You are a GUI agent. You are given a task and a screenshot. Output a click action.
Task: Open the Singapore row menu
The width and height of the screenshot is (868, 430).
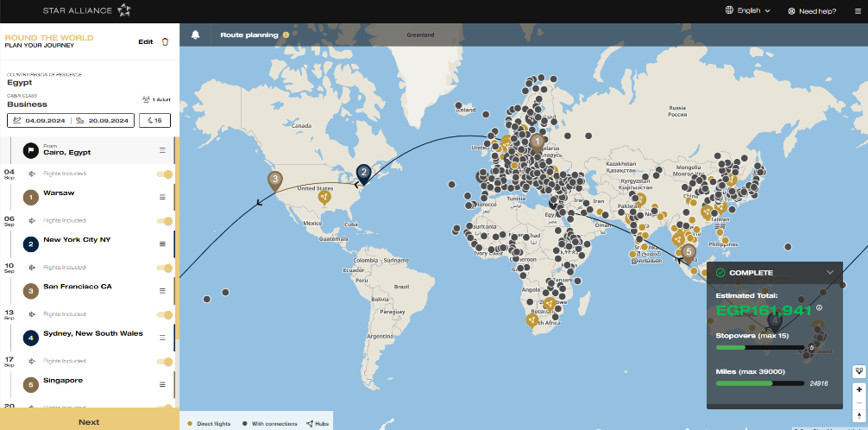pyautogui.click(x=163, y=384)
